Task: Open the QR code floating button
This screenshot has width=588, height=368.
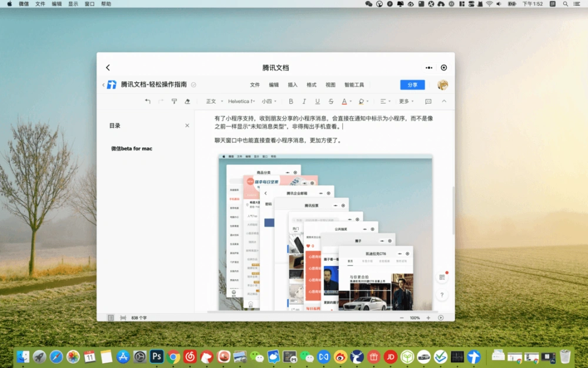Action: [x=442, y=277]
